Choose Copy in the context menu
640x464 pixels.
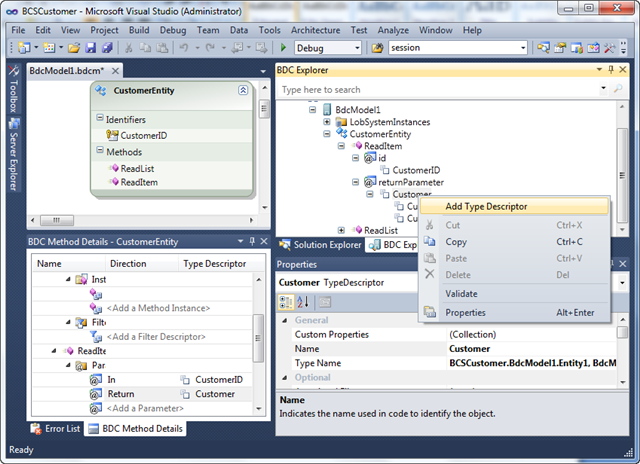tap(514, 242)
